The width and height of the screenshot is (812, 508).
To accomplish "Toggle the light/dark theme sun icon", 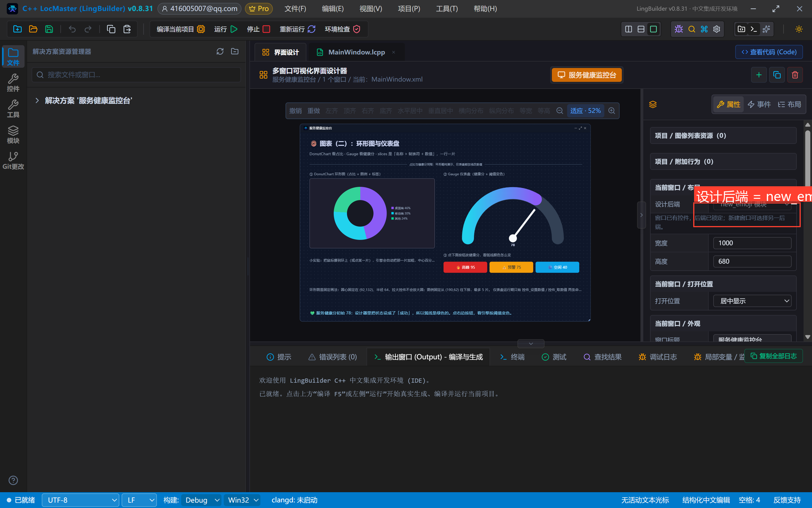I will point(799,29).
